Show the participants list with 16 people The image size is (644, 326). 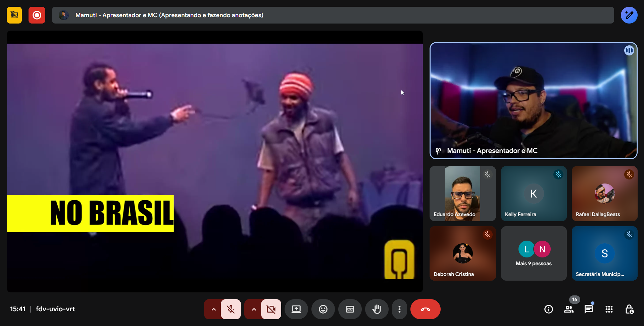click(568, 309)
